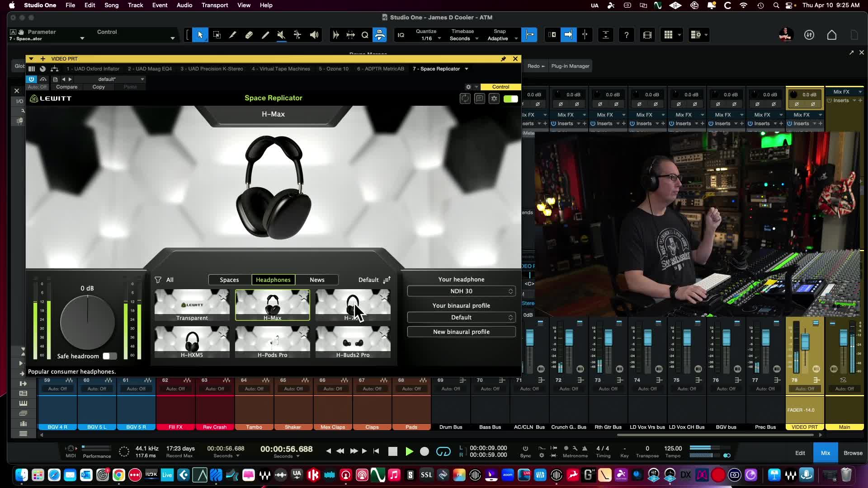Open the default* preset dropdown
The image size is (868, 488).
click(109, 79)
